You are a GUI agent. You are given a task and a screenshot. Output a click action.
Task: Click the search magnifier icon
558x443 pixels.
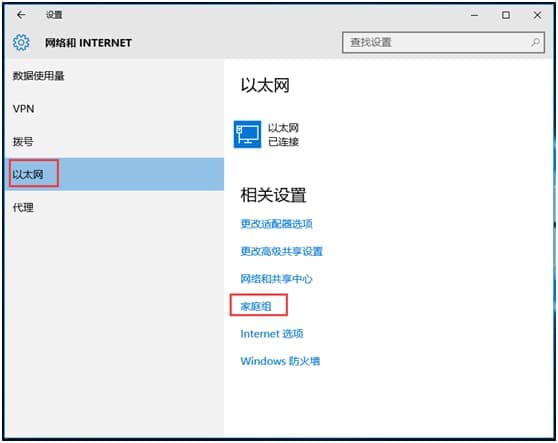[535, 42]
